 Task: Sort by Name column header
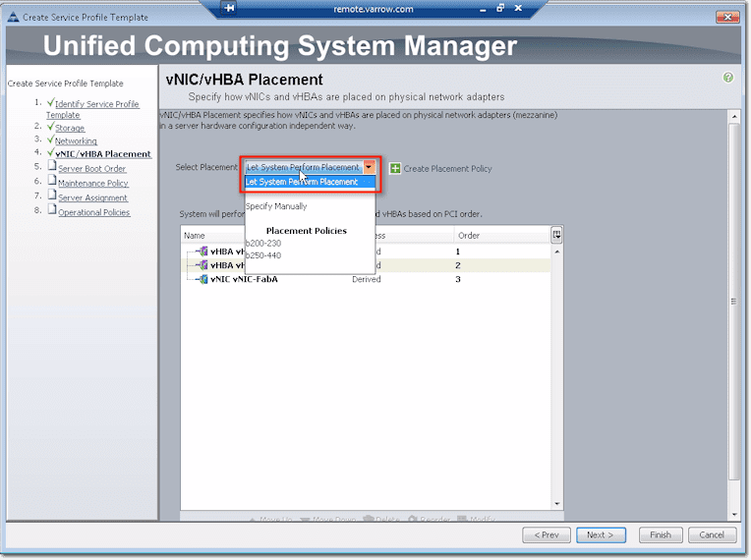tap(194, 236)
